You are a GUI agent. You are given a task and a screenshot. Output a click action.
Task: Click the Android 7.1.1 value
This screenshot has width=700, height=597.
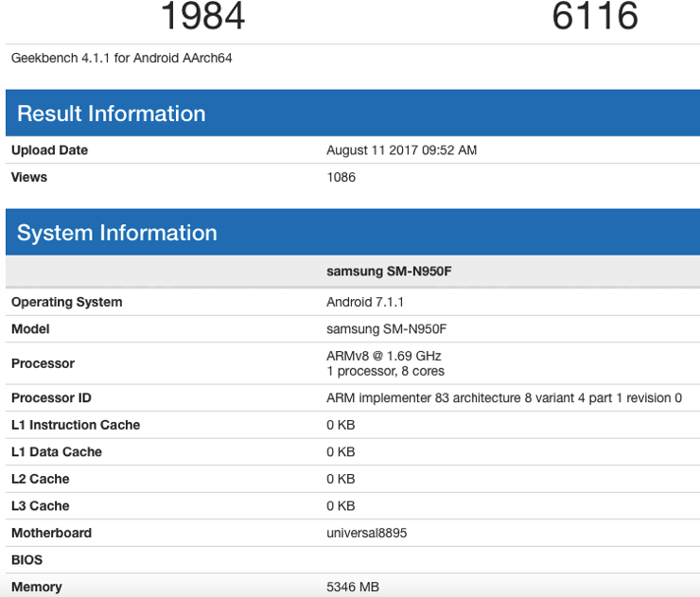pyautogui.click(x=365, y=302)
